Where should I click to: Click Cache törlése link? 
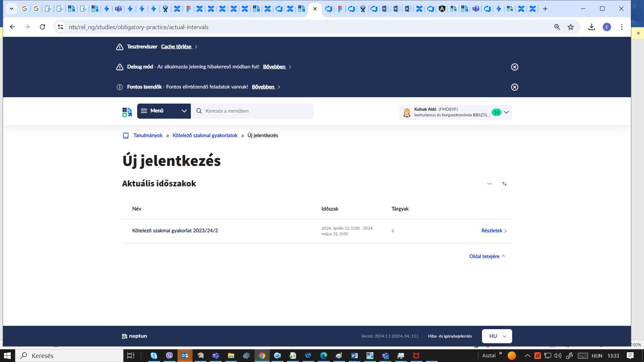click(176, 47)
